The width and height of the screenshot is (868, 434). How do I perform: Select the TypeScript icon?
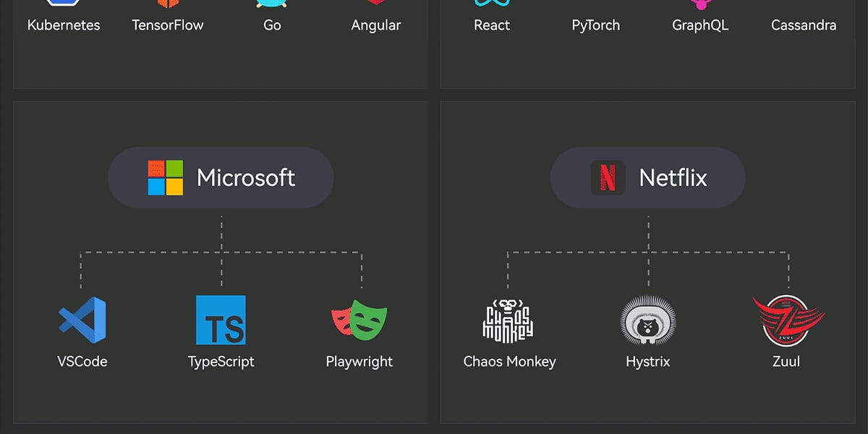[221, 320]
